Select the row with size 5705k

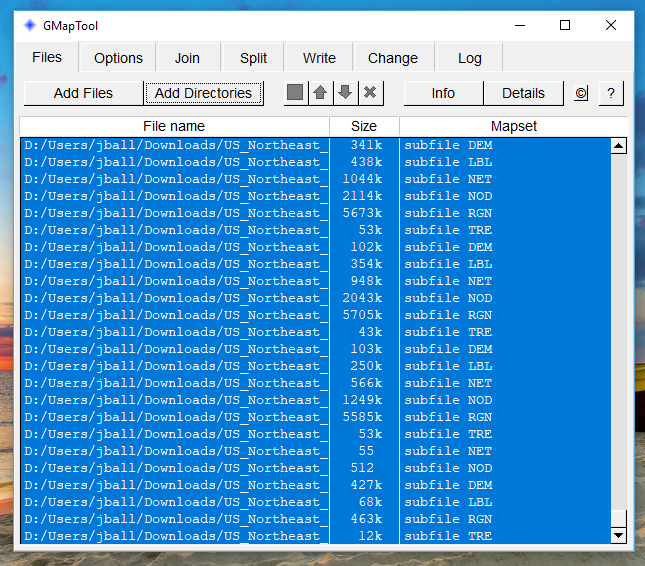coord(316,315)
